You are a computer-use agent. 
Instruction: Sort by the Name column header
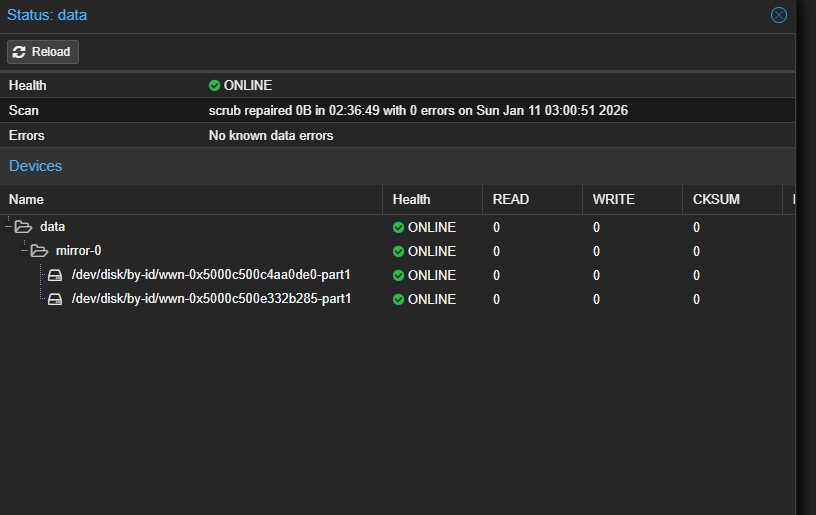click(x=191, y=200)
